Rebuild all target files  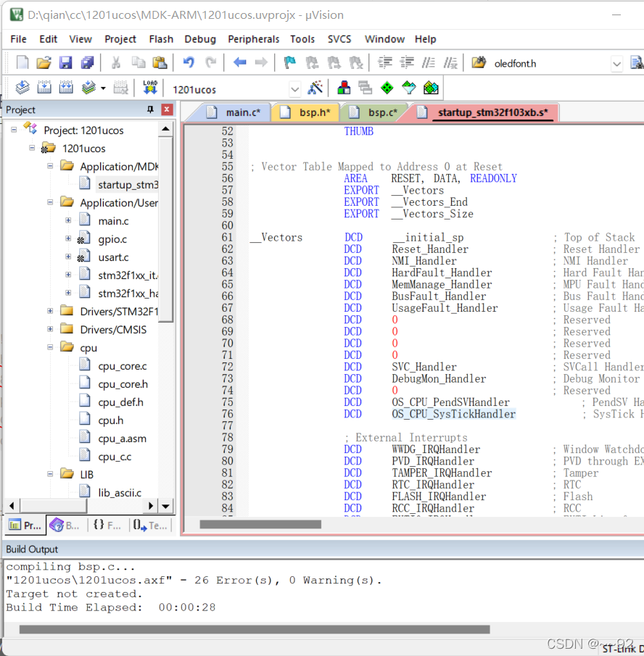click(x=66, y=88)
